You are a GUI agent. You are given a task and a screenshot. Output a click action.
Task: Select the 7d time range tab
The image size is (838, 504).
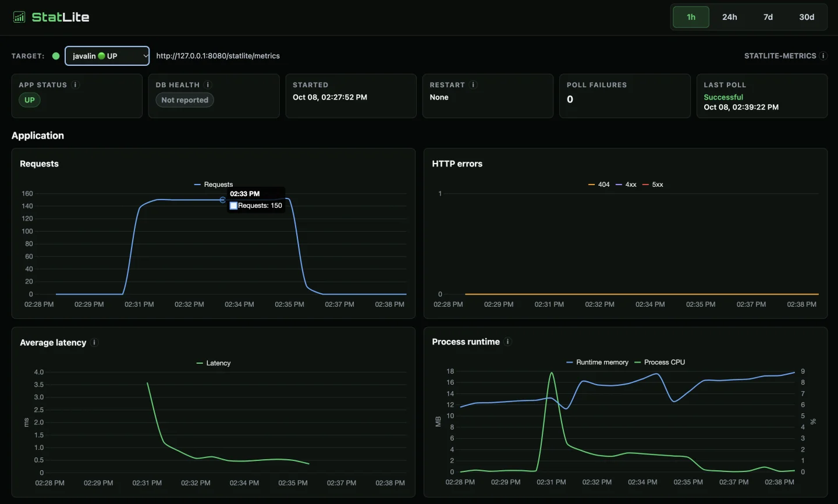[768, 17]
